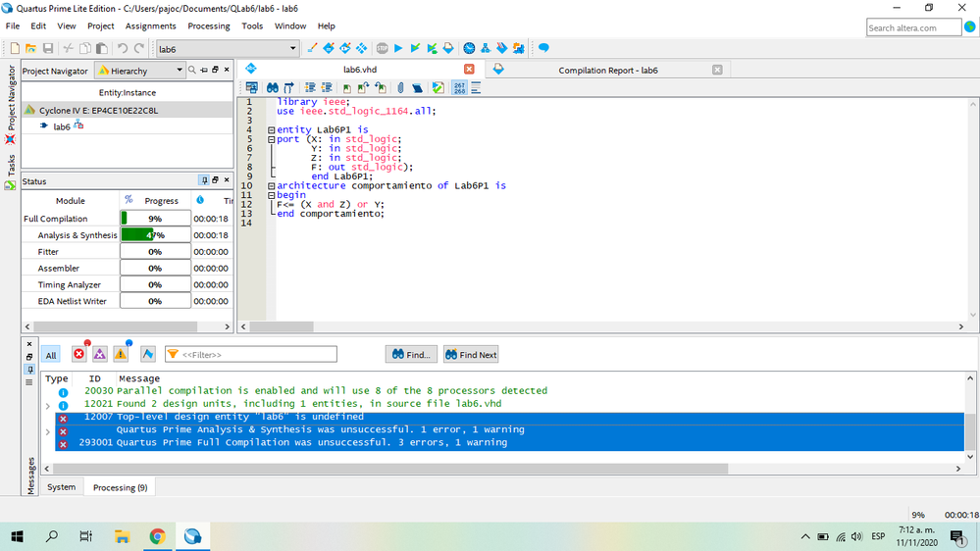Click the search icon in Project Navigator
Image resolution: width=980 pixels, height=551 pixels.
(x=192, y=71)
